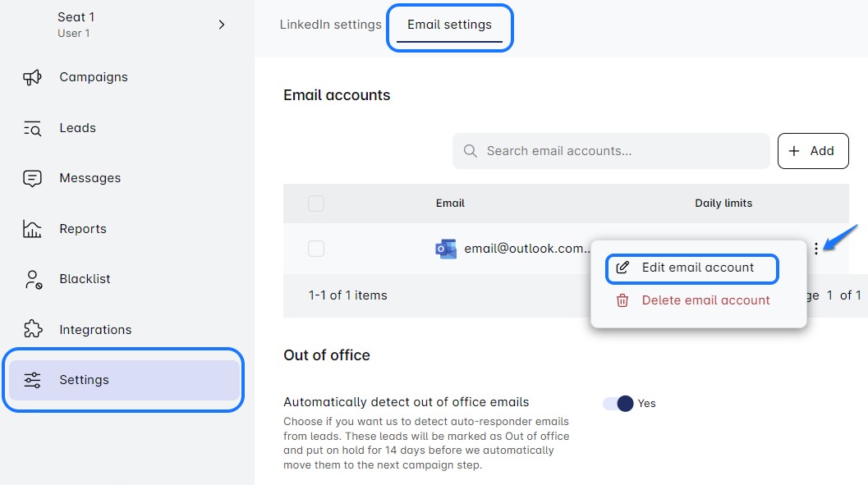Click the delete trash icon in the context menu
This screenshot has height=485, width=868.
click(x=622, y=300)
